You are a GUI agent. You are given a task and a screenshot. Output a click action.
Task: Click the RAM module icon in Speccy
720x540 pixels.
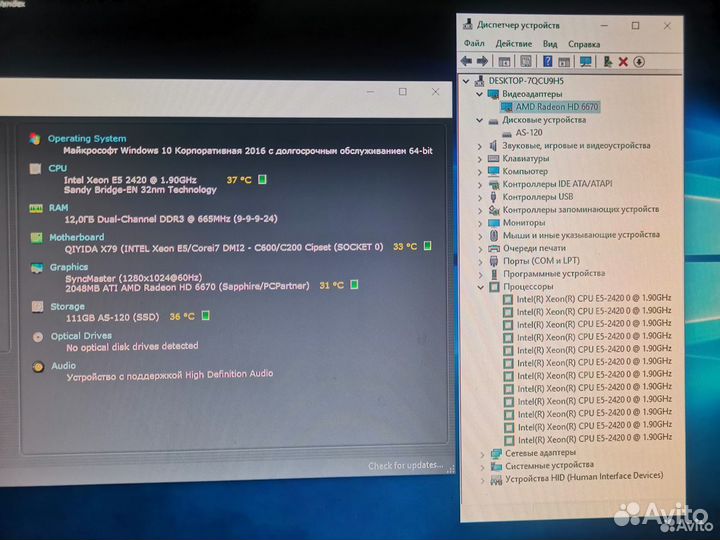coord(36,208)
